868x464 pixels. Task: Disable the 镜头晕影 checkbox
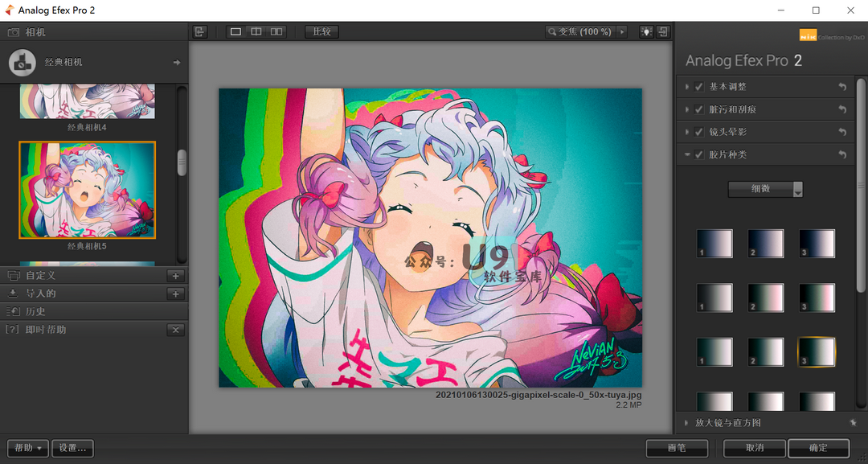click(698, 133)
